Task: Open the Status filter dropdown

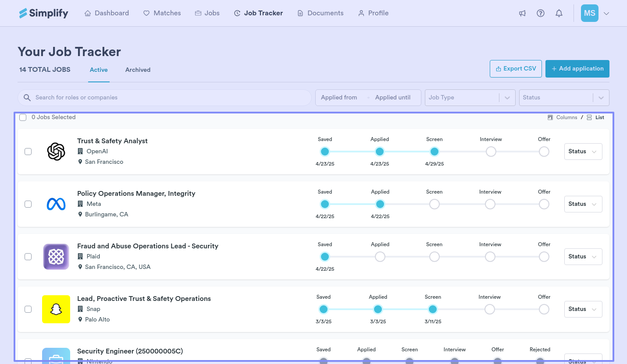Action: click(563, 98)
